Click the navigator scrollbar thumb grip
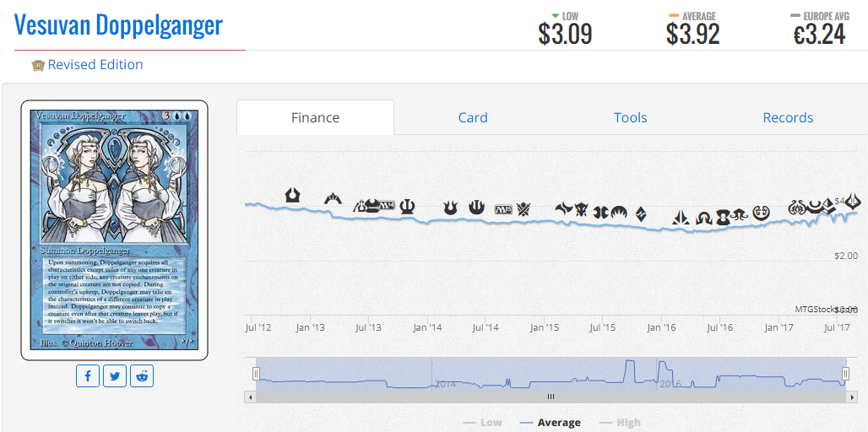868x432 pixels. (x=551, y=397)
